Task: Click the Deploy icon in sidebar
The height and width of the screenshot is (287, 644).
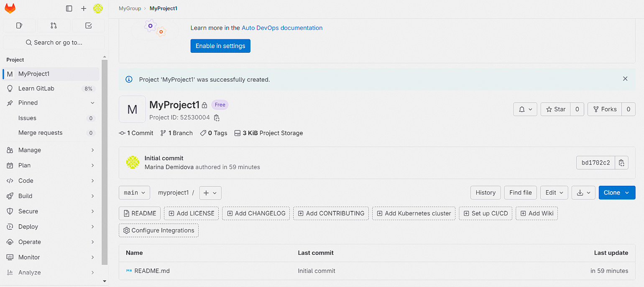Action: coord(10,227)
